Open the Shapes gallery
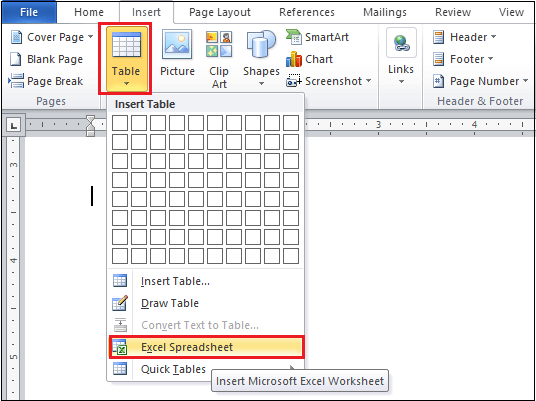 click(x=261, y=58)
